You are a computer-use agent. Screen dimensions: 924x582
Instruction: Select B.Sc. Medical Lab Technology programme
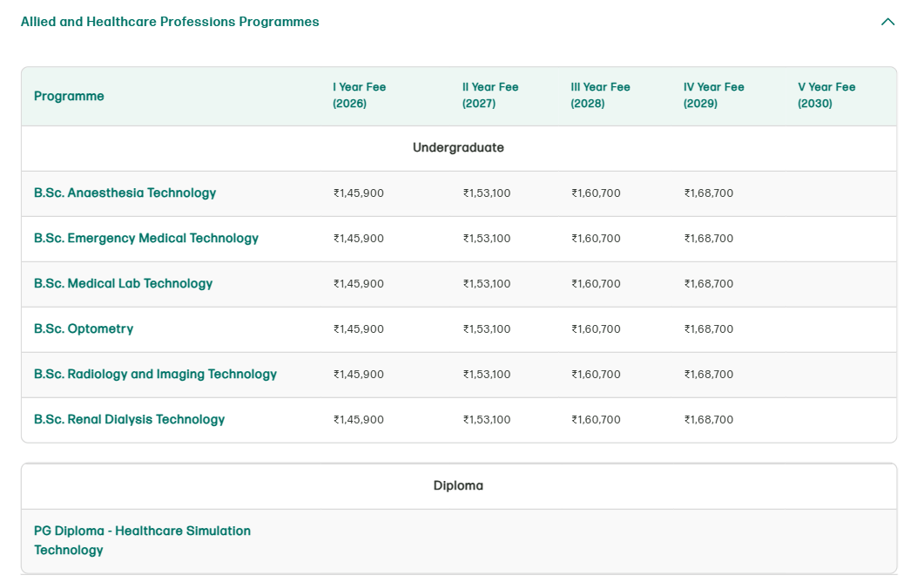123,283
